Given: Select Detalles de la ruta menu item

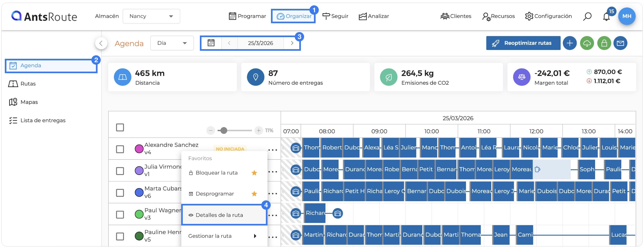Looking at the screenshot, I should click(x=224, y=215).
